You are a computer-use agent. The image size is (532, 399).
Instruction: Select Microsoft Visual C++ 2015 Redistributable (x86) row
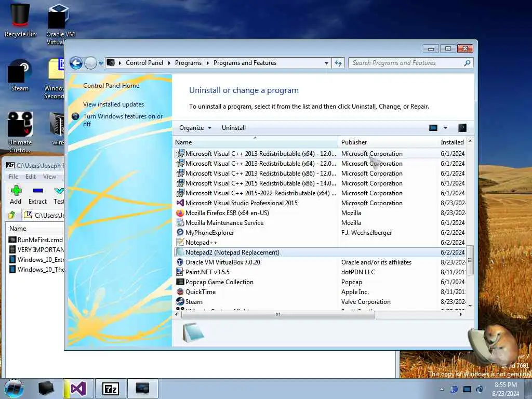pos(320,183)
